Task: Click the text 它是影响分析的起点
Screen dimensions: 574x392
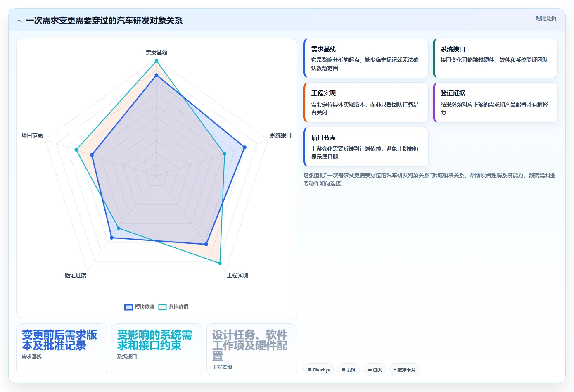Action: [335, 60]
